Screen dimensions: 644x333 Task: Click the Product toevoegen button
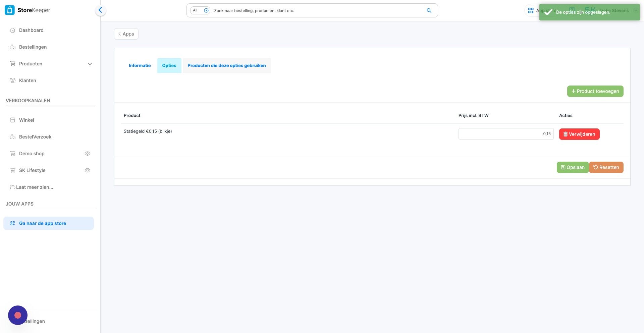click(x=595, y=91)
